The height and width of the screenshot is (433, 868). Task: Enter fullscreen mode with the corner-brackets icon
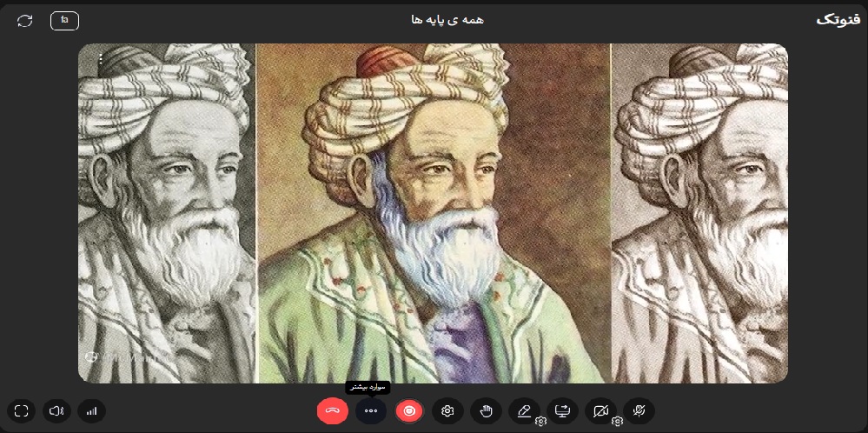pyautogui.click(x=22, y=411)
